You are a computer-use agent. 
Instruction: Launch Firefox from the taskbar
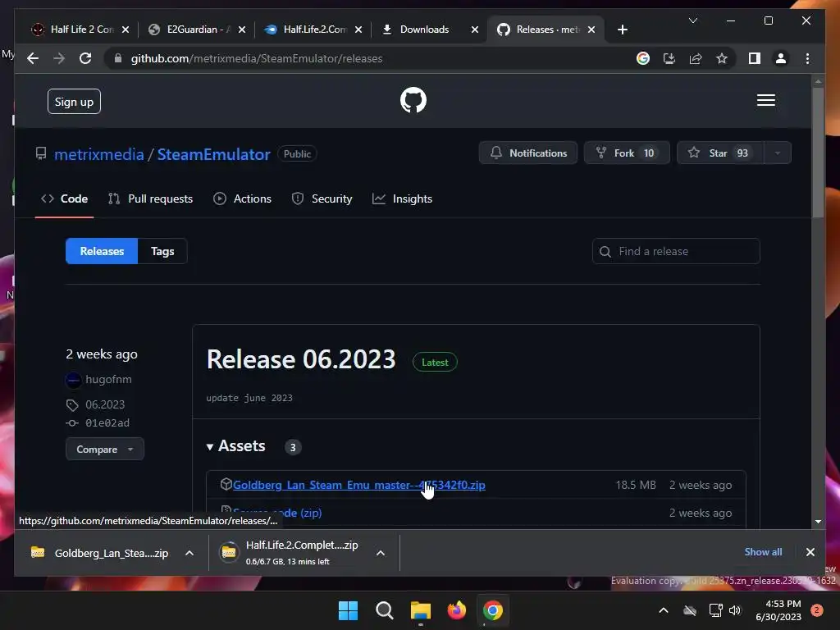click(456, 610)
